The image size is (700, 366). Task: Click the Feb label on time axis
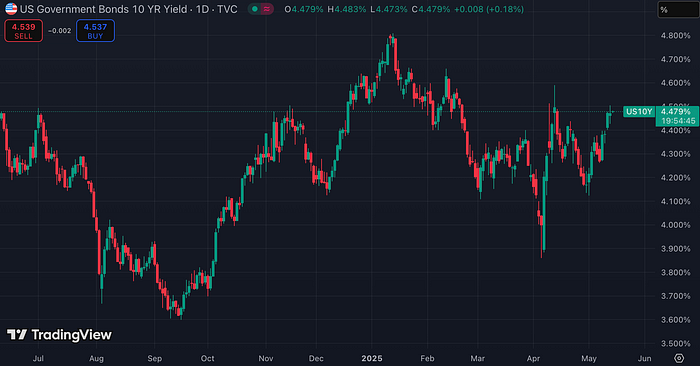pos(427,358)
